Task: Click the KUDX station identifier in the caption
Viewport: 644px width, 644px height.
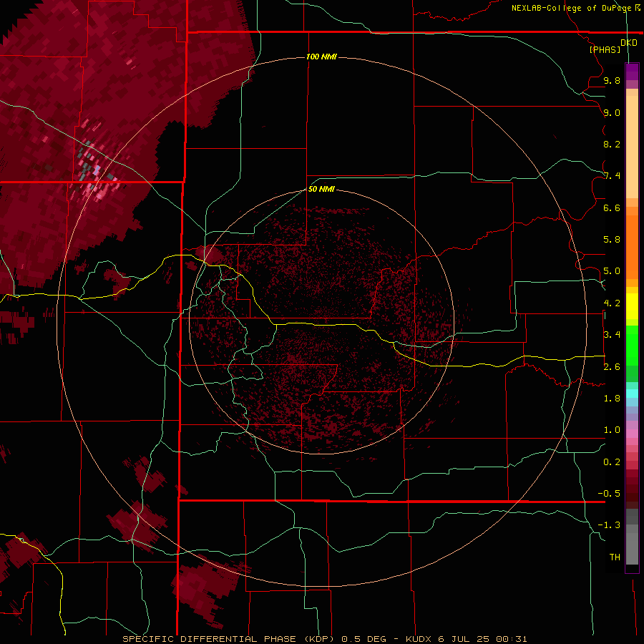Action: coord(419,639)
